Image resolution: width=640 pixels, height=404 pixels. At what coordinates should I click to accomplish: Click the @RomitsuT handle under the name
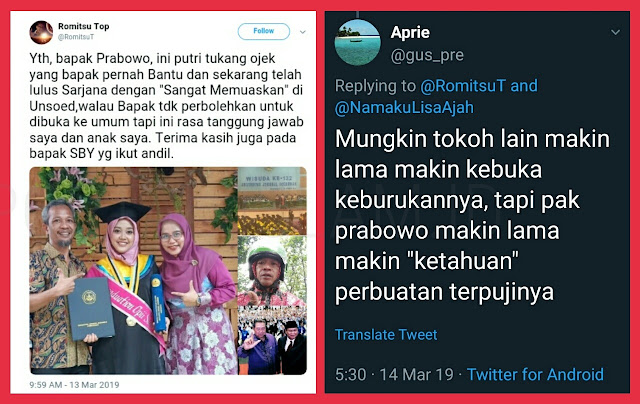(76, 37)
